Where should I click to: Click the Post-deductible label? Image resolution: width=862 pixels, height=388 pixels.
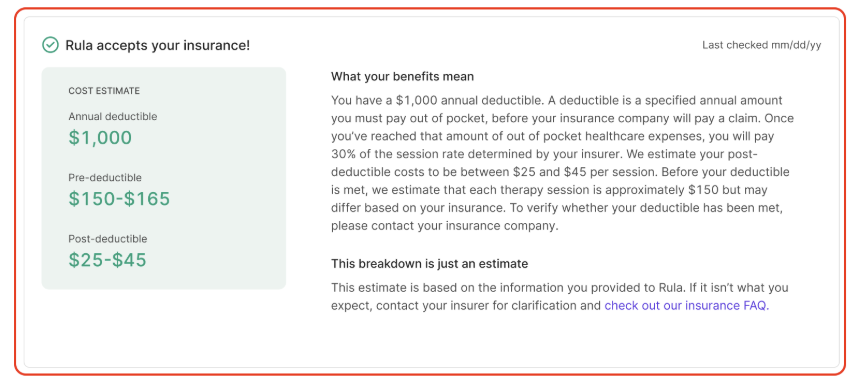click(x=108, y=239)
